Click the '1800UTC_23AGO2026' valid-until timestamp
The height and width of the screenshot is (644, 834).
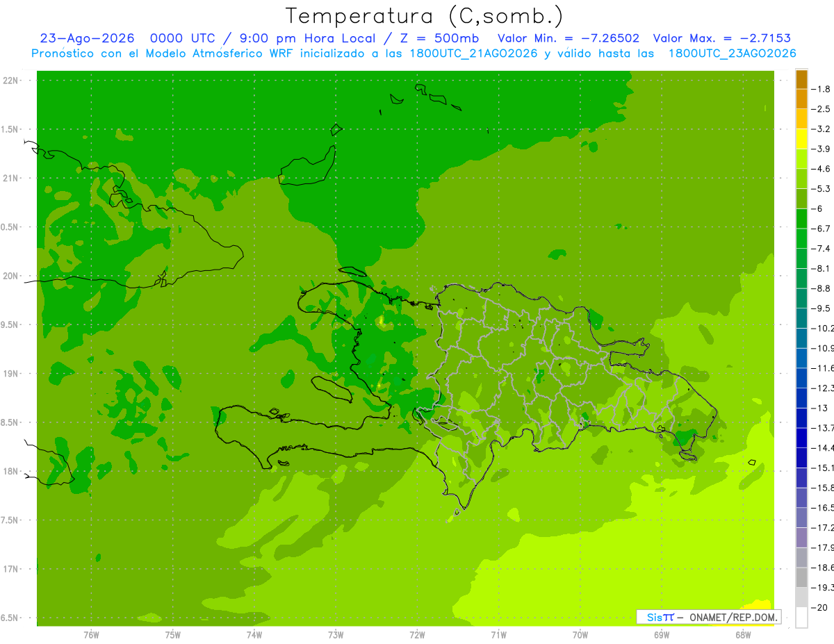(x=732, y=53)
